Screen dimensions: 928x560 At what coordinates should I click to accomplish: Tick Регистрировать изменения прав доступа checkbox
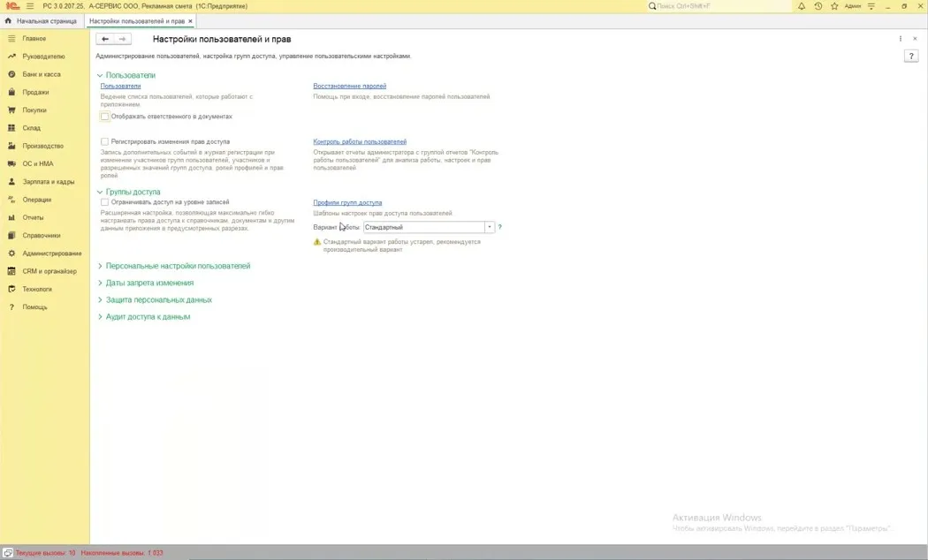pyautogui.click(x=105, y=142)
